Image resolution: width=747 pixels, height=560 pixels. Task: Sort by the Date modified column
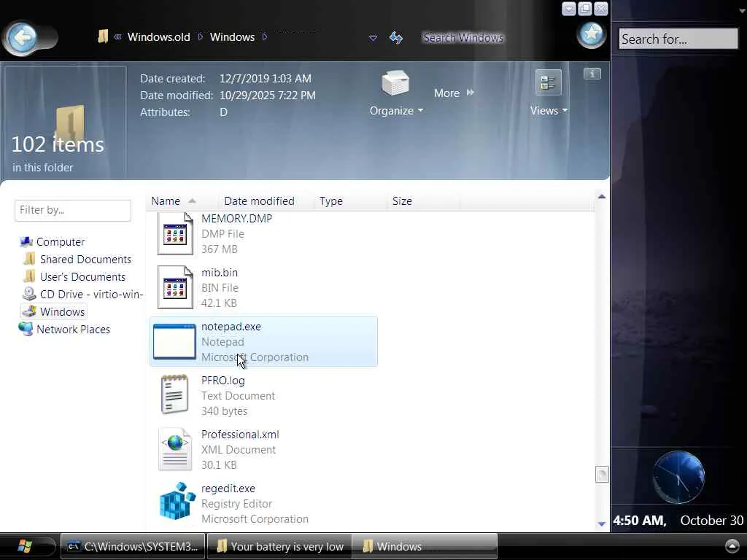[x=259, y=201]
